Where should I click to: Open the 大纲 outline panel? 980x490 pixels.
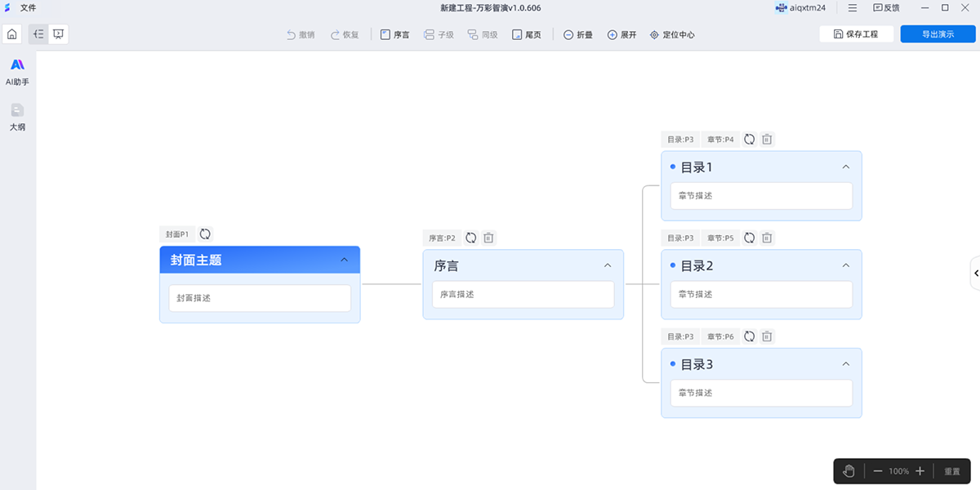[17, 116]
